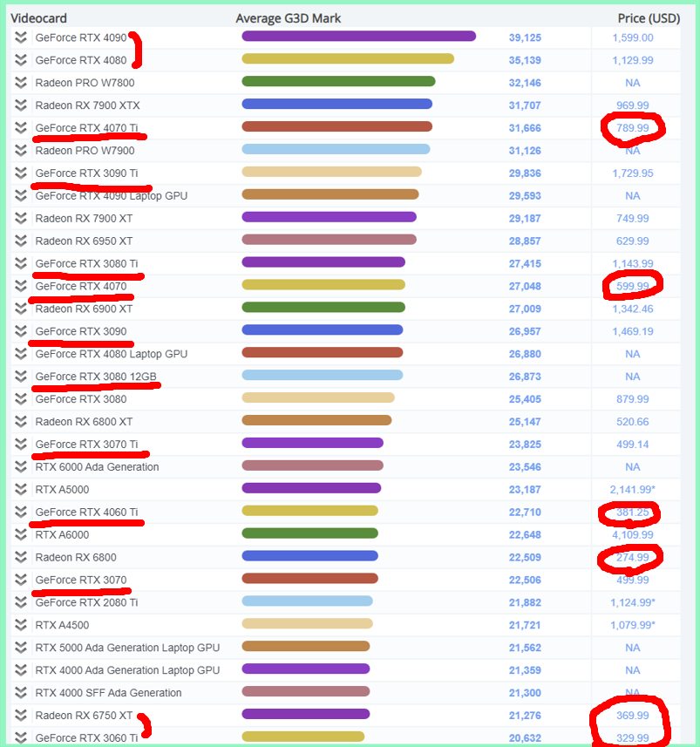Click double-chevron icon beside RTX 4000 SFF Ada

pos(21,693)
